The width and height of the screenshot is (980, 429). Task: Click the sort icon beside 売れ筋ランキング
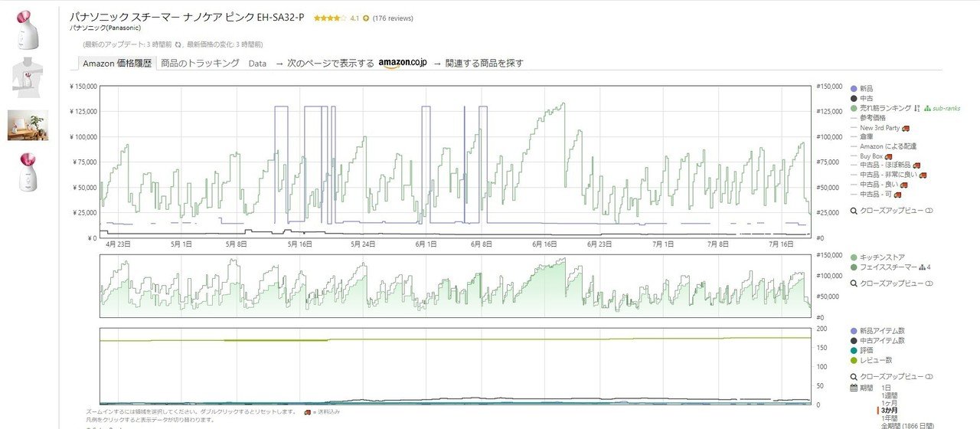pos(916,108)
